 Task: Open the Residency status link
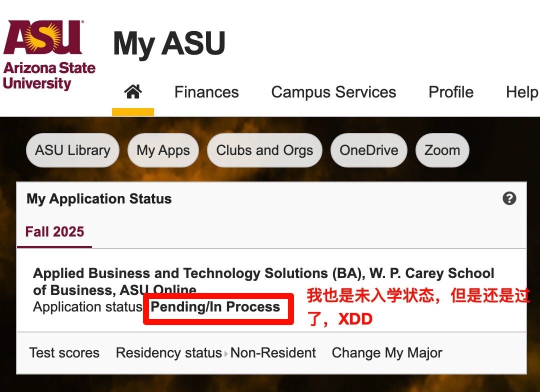tap(168, 352)
